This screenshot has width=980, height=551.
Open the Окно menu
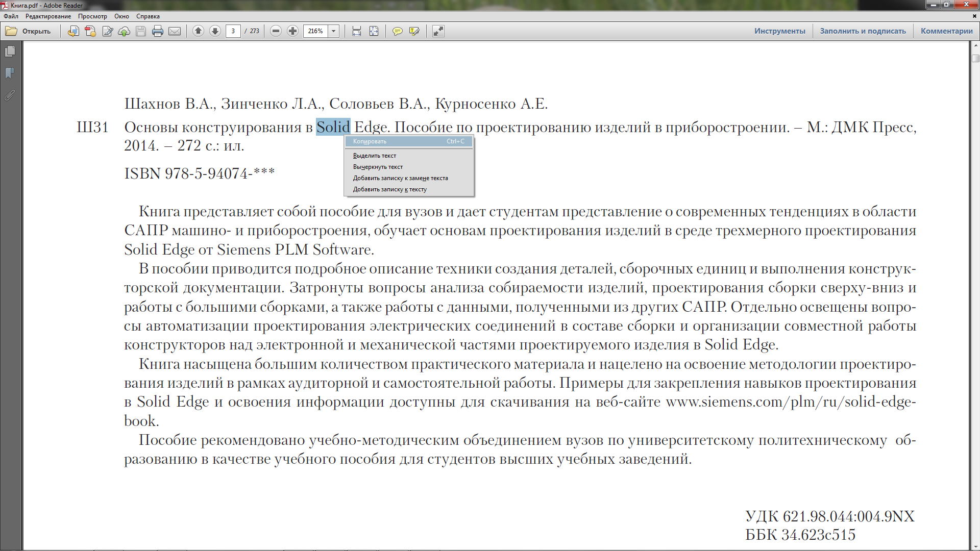(x=121, y=16)
